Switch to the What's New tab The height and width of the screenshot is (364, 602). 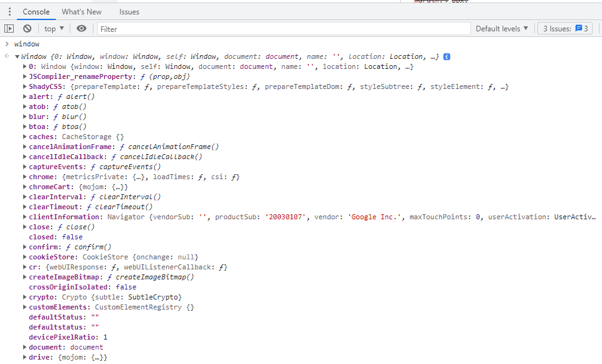(82, 11)
